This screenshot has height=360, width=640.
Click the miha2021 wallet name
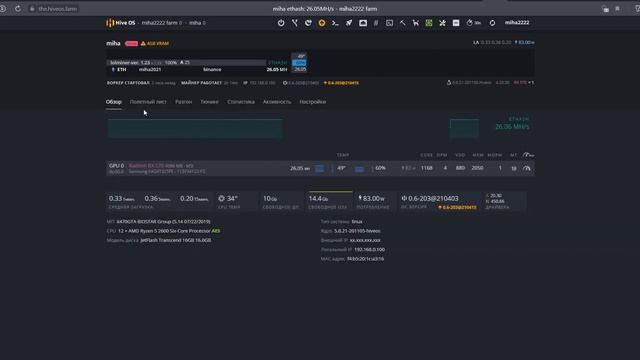pyautogui.click(x=150, y=69)
